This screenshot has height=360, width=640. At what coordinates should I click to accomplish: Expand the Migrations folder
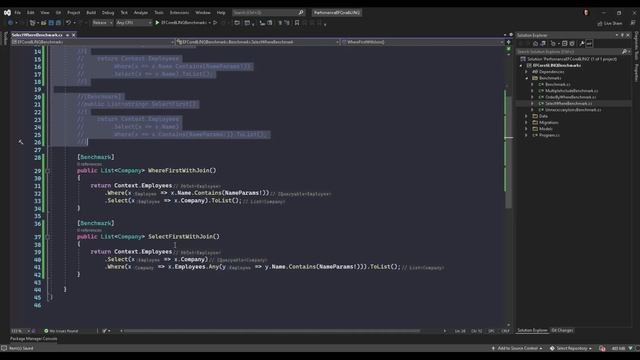(x=526, y=122)
